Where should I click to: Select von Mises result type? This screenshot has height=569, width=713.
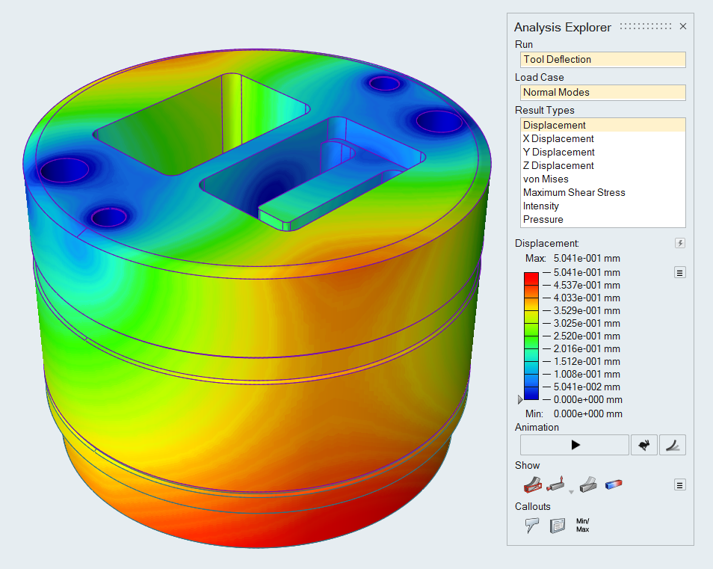(546, 179)
